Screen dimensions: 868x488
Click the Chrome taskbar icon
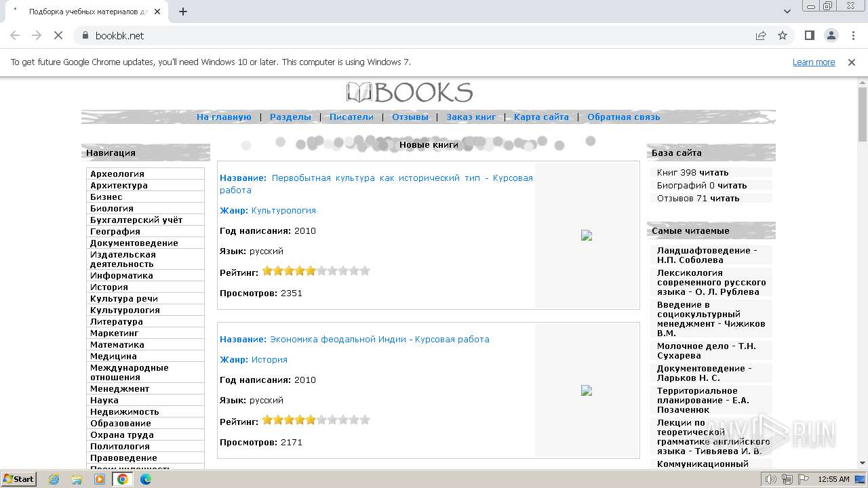[123, 479]
